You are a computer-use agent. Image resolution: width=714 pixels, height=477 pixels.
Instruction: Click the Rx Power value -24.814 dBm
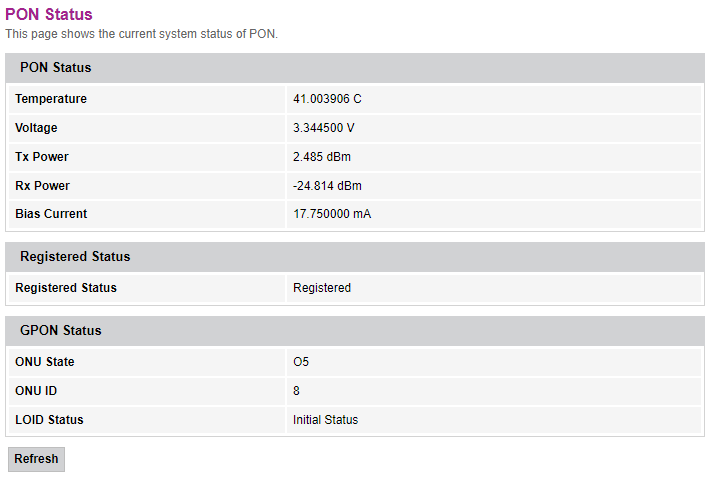pos(327,186)
